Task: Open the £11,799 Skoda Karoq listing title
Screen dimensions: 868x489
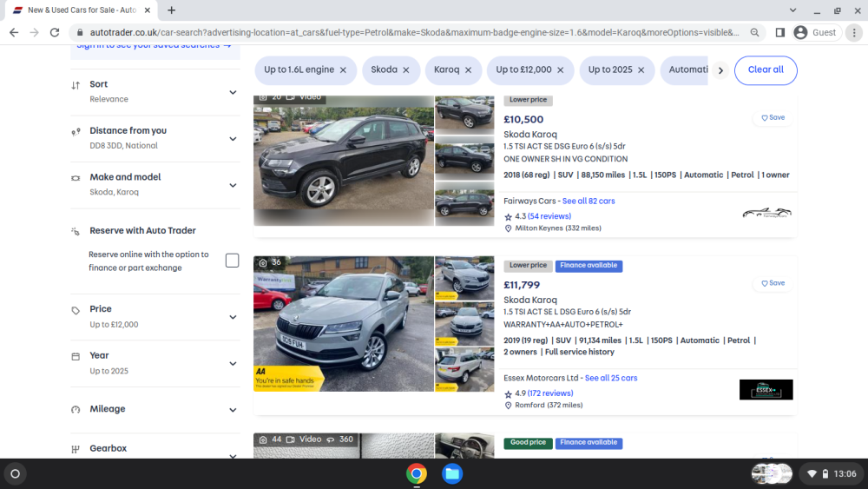Action: [x=530, y=300]
